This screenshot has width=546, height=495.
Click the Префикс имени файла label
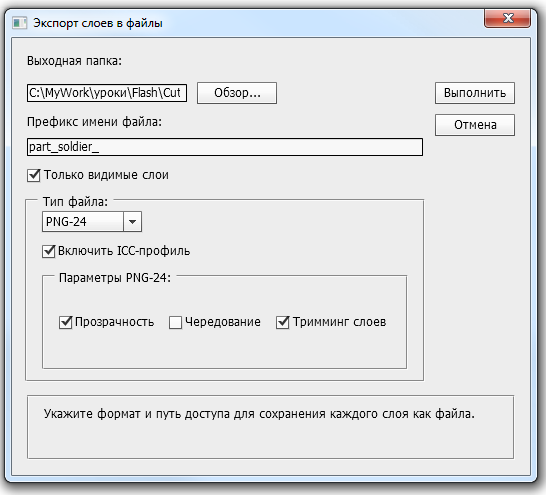coord(94,122)
